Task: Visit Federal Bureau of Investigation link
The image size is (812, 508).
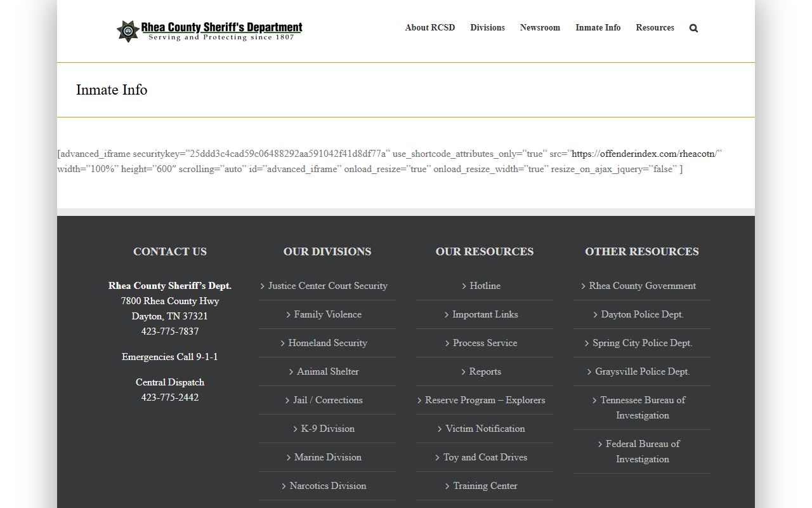Action: [x=642, y=451]
